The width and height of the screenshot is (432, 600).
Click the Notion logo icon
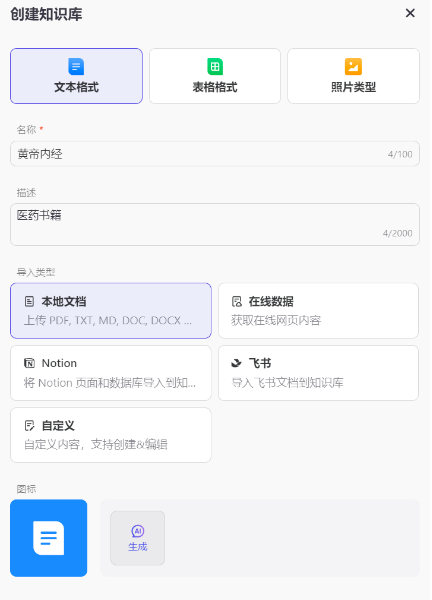29,363
